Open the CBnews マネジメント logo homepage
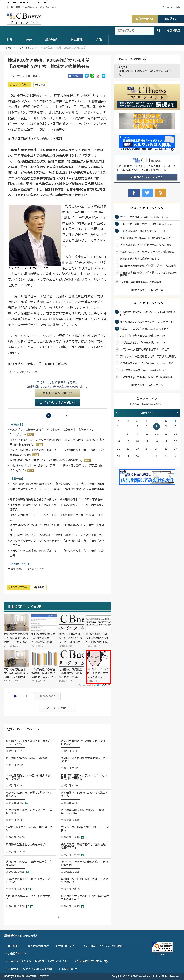 click(24, 19)
